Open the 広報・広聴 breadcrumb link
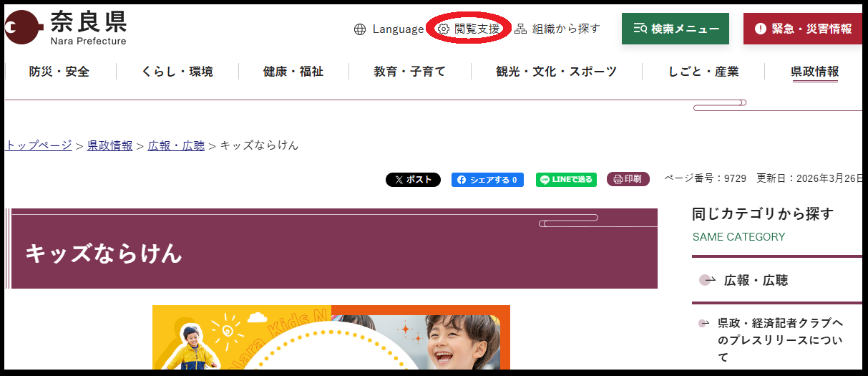 tap(176, 145)
